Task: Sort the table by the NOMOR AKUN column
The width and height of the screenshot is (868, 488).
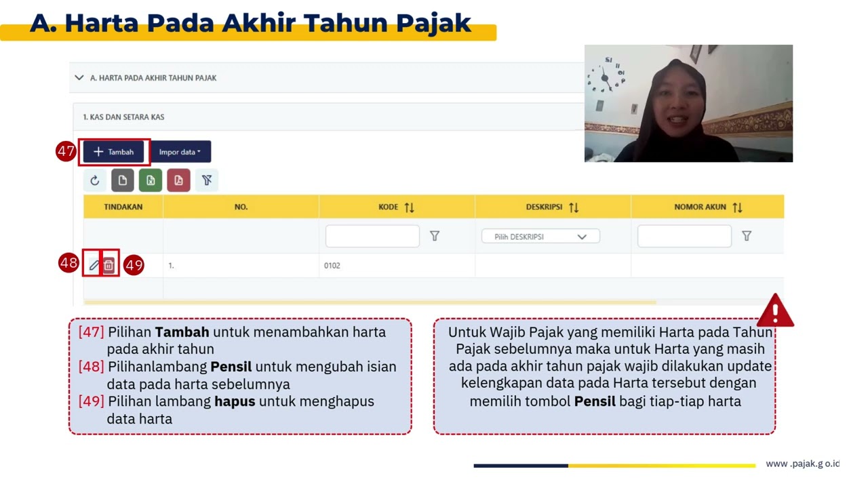Action: (737, 207)
